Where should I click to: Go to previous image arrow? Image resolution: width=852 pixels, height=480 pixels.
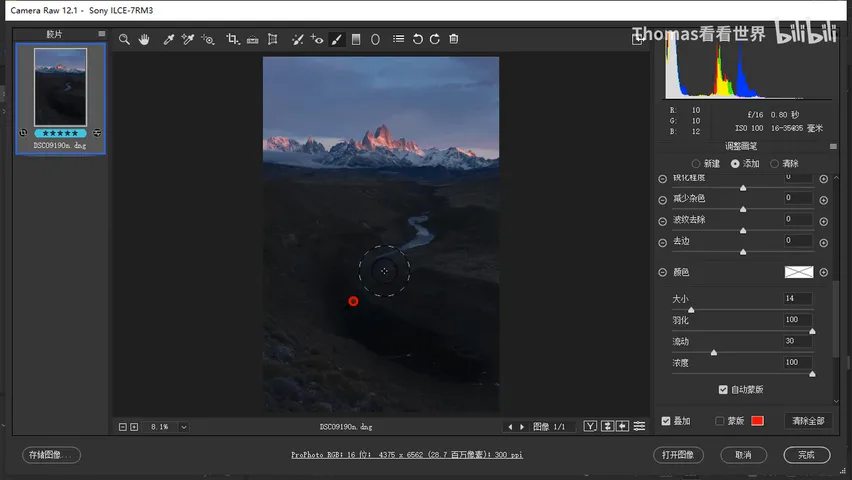coord(510,427)
